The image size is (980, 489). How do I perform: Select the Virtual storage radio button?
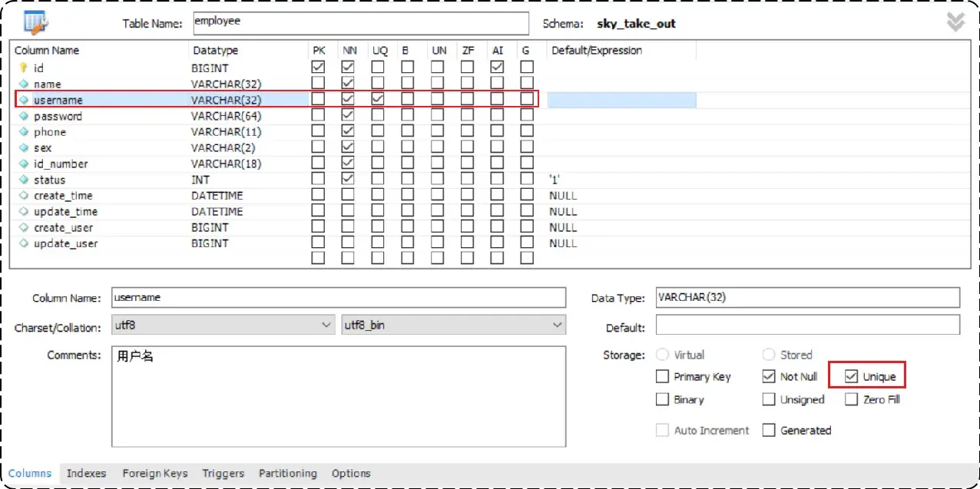662,355
